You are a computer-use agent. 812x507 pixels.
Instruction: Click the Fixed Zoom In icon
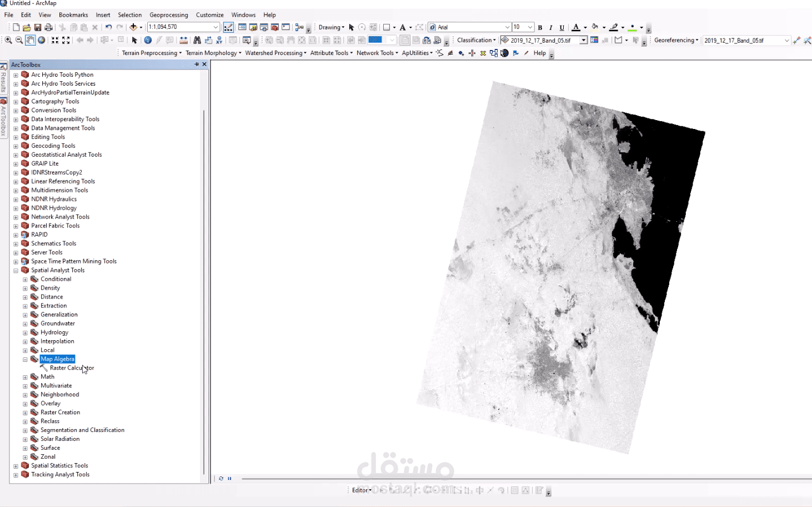[55, 40]
